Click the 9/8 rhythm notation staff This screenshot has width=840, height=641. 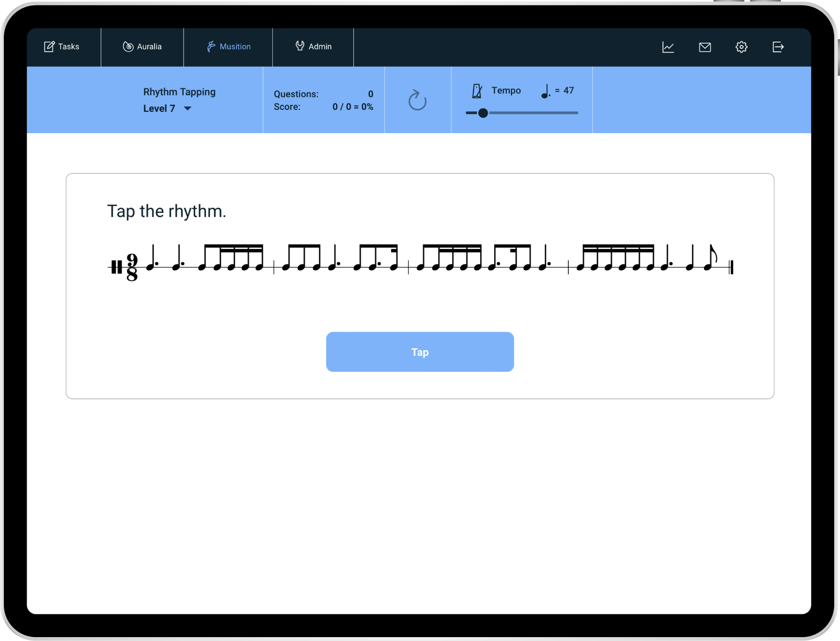coord(420,262)
